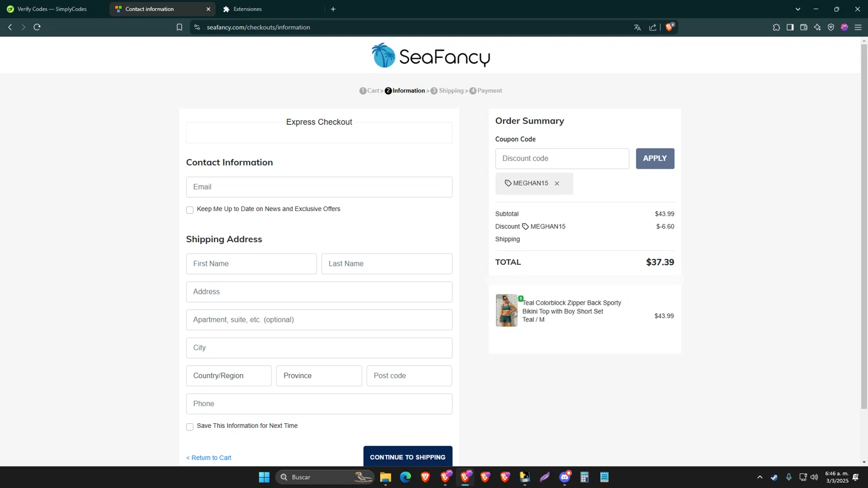
Task: Focus the Email input field
Action: pos(319,187)
